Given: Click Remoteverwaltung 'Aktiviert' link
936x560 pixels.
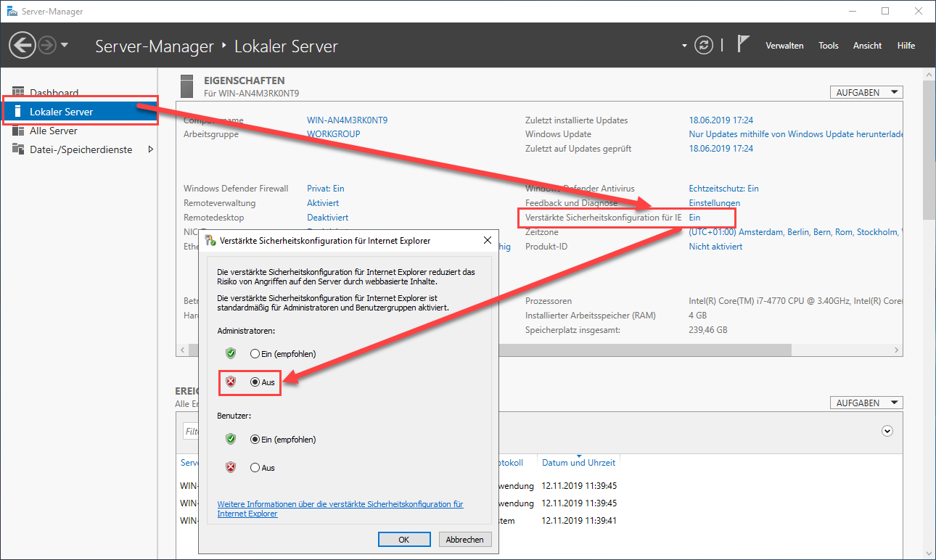Looking at the screenshot, I should [323, 203].
